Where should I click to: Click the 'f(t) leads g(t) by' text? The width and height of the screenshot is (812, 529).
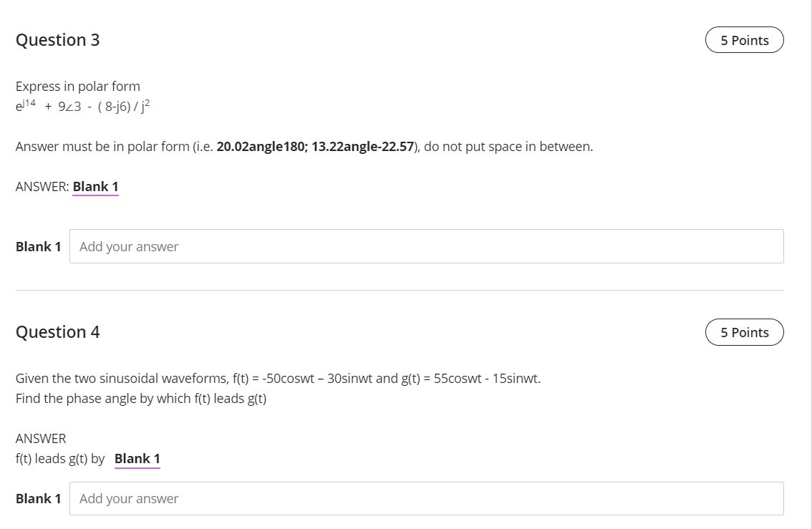coord(60,459)
